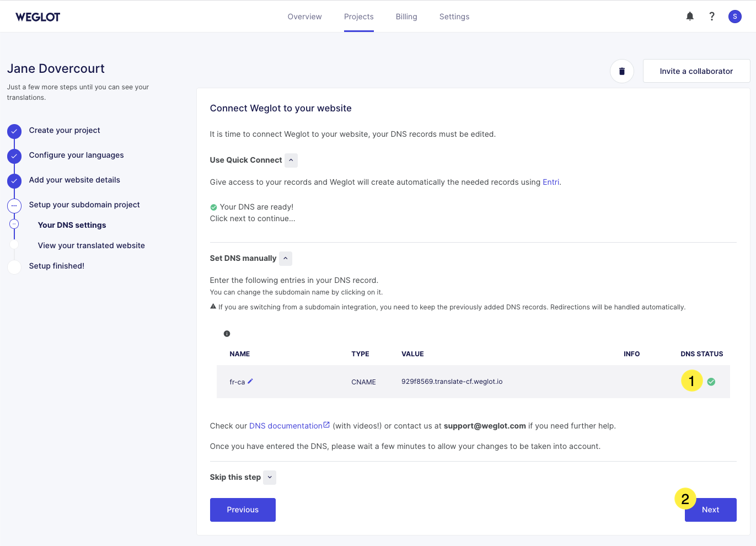Click the Configure your languages step checkmark
Image resolution: width=756 pixels, height=546 pixels.
click(x=14, y=156)
